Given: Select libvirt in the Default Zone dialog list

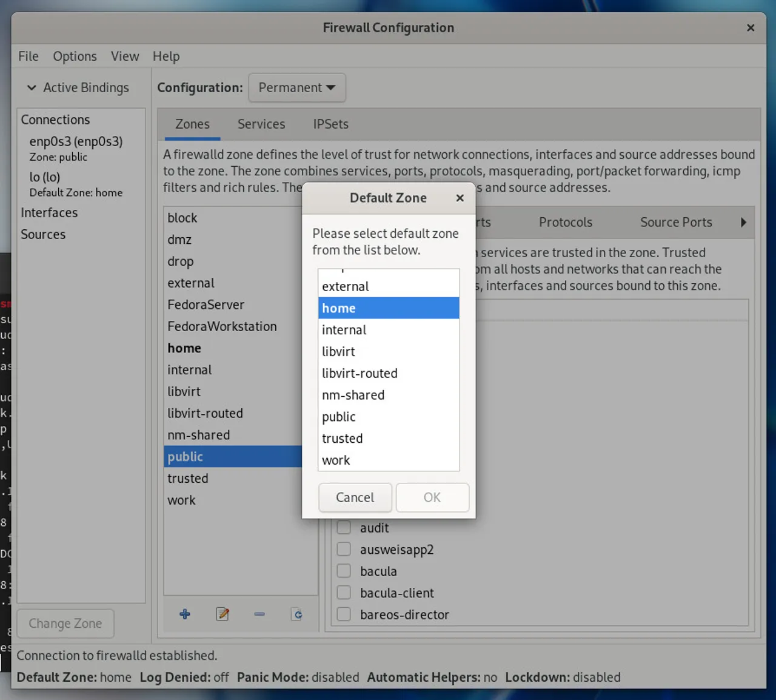Looking at the screenshot, I should [389, 352].
